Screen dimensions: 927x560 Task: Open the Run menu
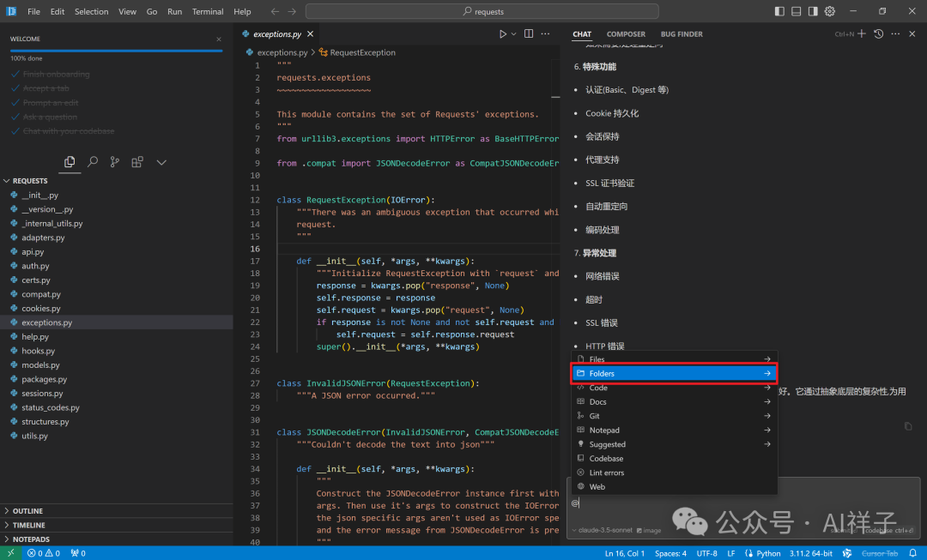click(x=174, y=11)
